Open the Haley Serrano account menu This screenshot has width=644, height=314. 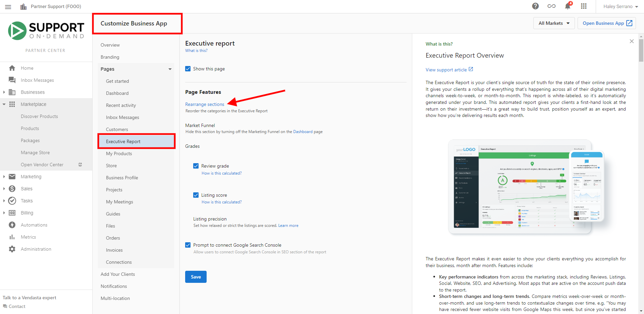pos(621,6)
